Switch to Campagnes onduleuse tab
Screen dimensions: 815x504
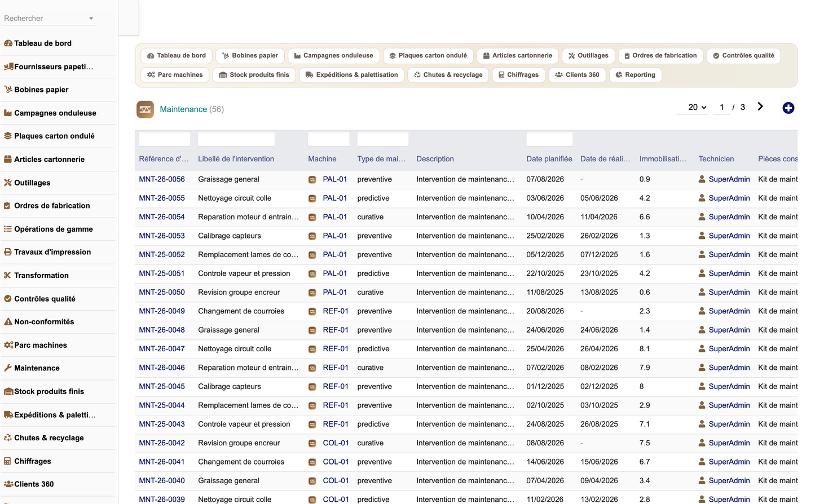(x=333, y=56)
